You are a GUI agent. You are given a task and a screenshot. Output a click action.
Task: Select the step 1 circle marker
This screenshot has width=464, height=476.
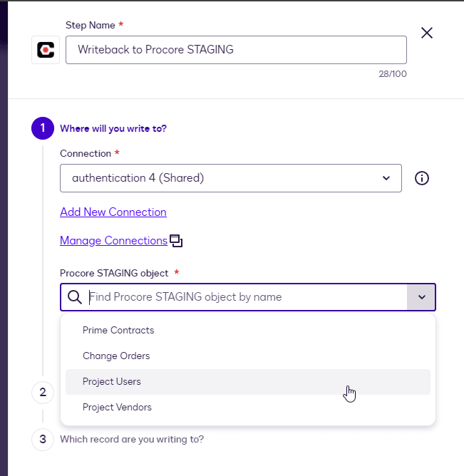click(43, 128)
